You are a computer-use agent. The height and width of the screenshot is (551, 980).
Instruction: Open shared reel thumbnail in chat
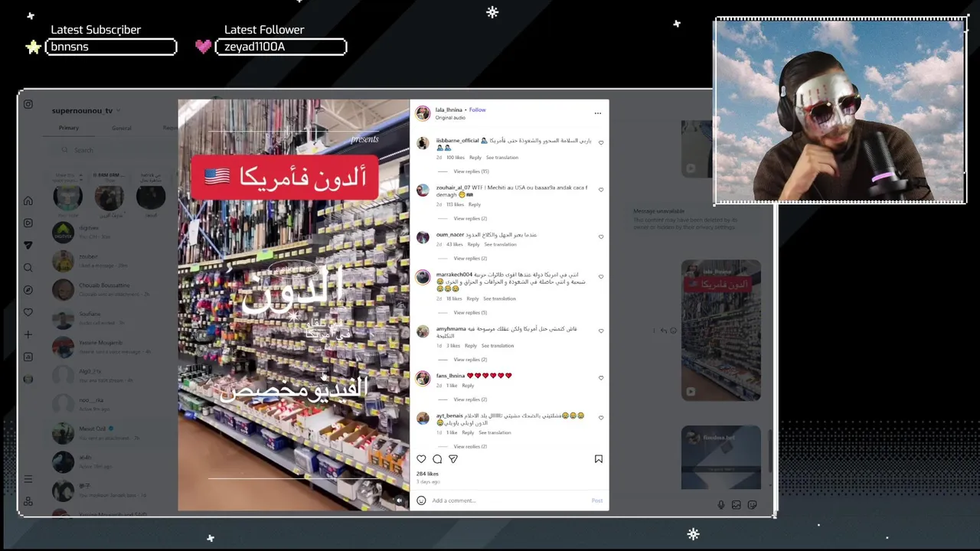(721, 331)
